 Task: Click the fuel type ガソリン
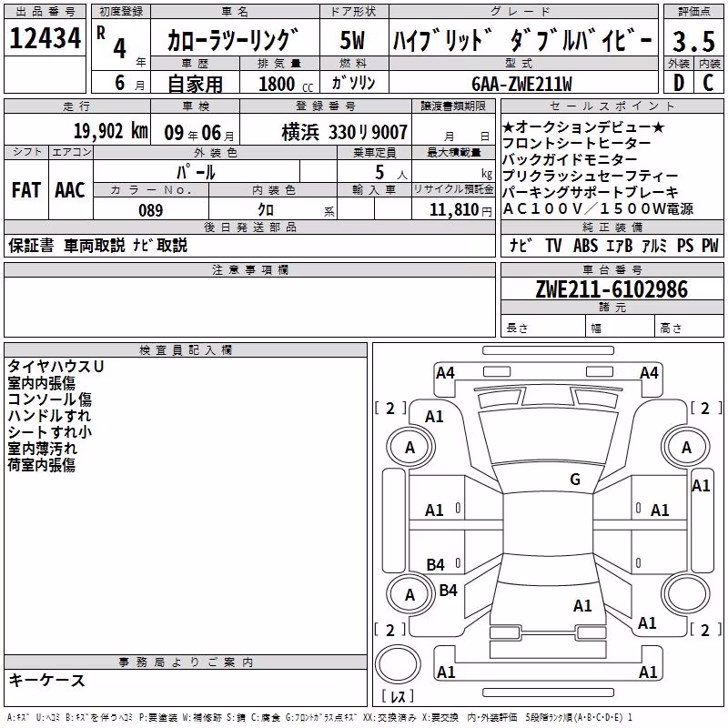click(x=353, y=83)
